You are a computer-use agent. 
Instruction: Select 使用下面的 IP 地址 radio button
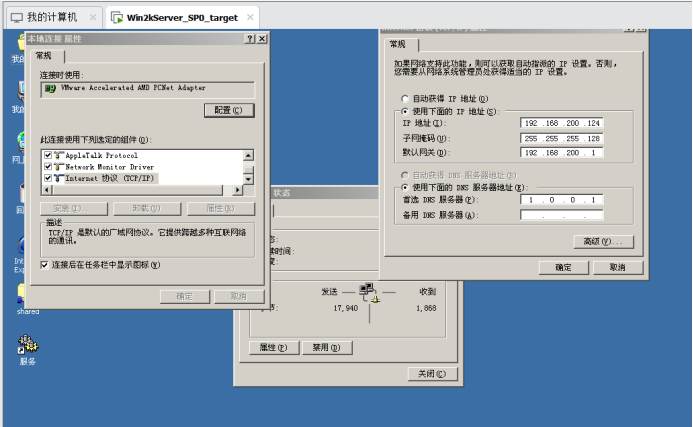pos(404,111)
